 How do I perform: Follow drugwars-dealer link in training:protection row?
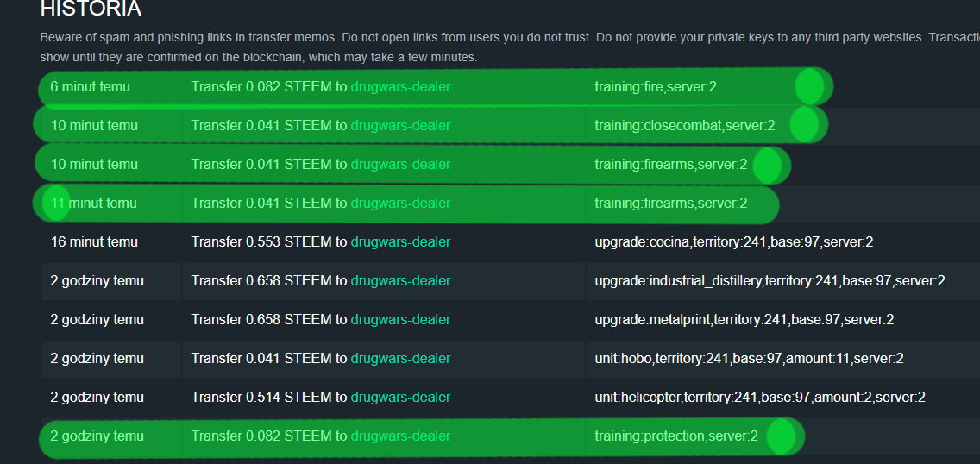point(400,436)
